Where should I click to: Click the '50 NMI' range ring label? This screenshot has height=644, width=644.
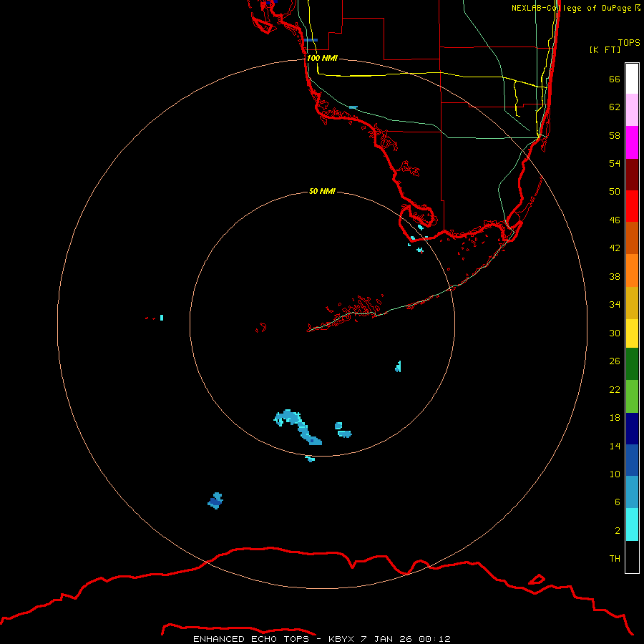click(x=322, y=191)
